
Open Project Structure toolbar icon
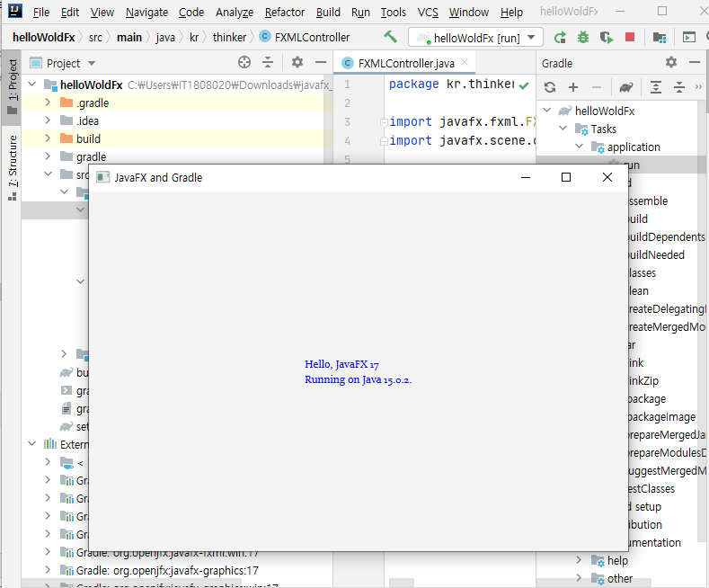(660, 38)
